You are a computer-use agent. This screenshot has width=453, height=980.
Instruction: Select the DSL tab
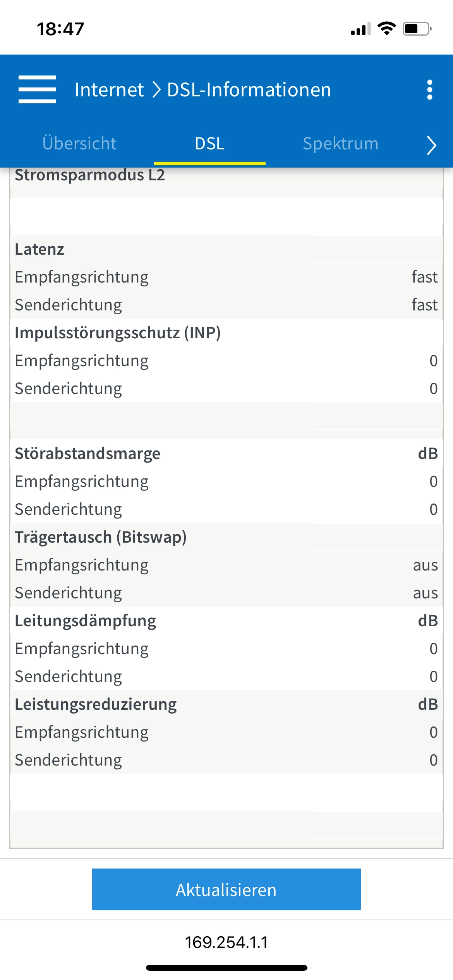pyautogui.click(x=209, y=144)
